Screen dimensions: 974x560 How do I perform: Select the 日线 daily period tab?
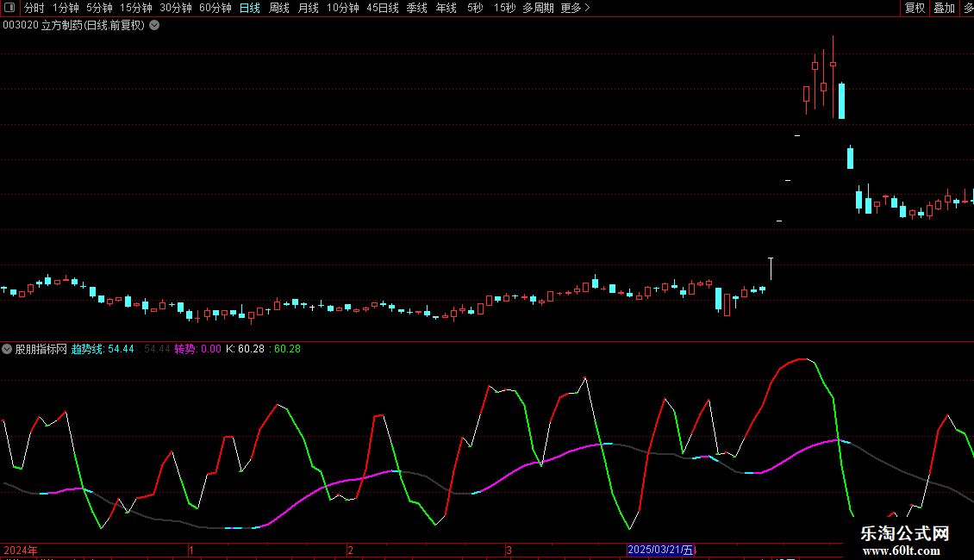point(249,8)
